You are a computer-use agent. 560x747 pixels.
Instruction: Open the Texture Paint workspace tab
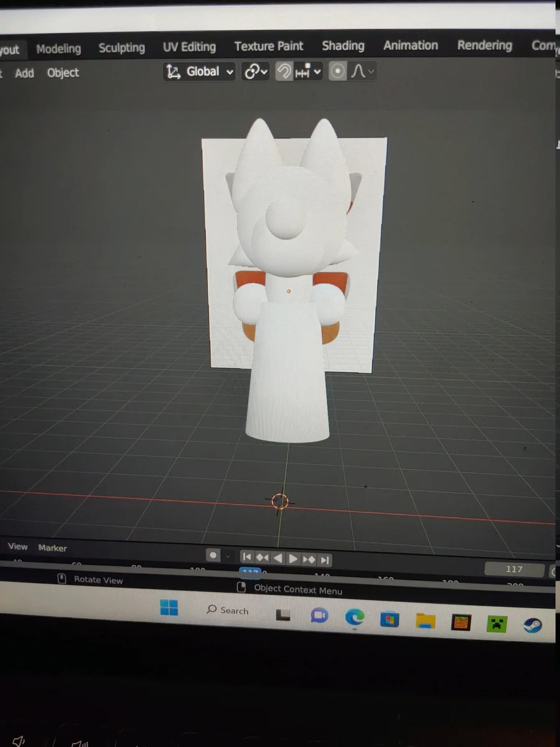click(269, 46)
